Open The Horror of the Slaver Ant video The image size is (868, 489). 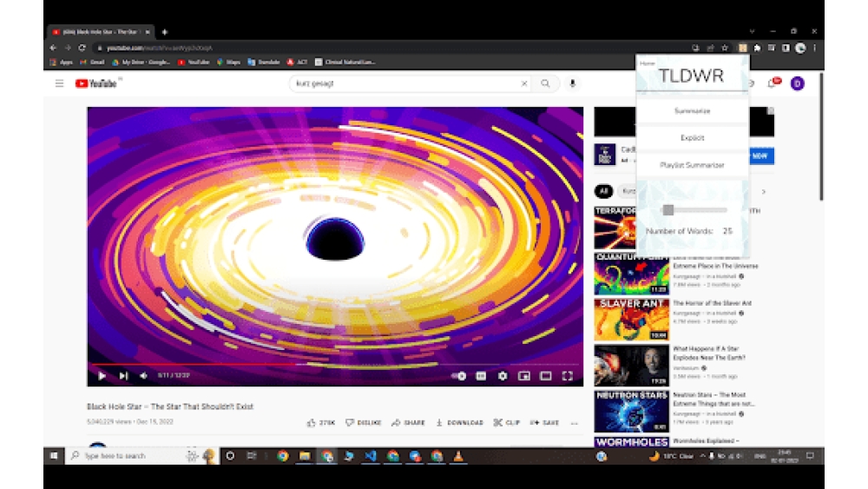pos(712,303)
